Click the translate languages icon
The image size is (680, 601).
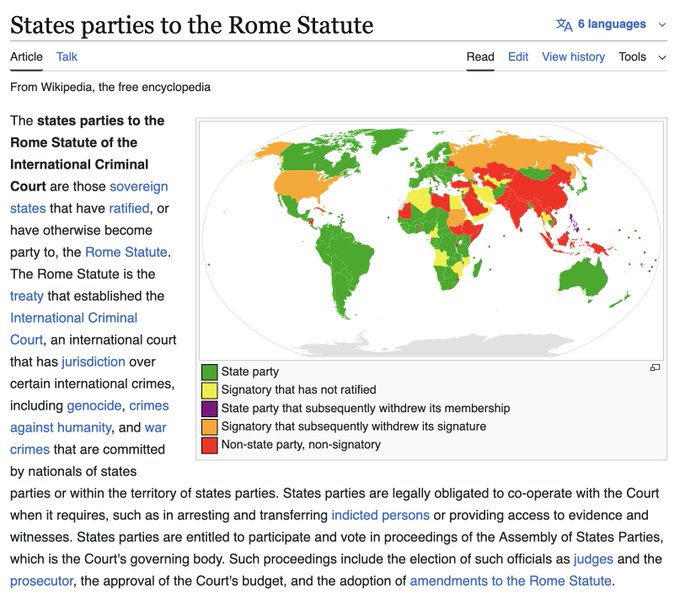[x=564, y=25]
